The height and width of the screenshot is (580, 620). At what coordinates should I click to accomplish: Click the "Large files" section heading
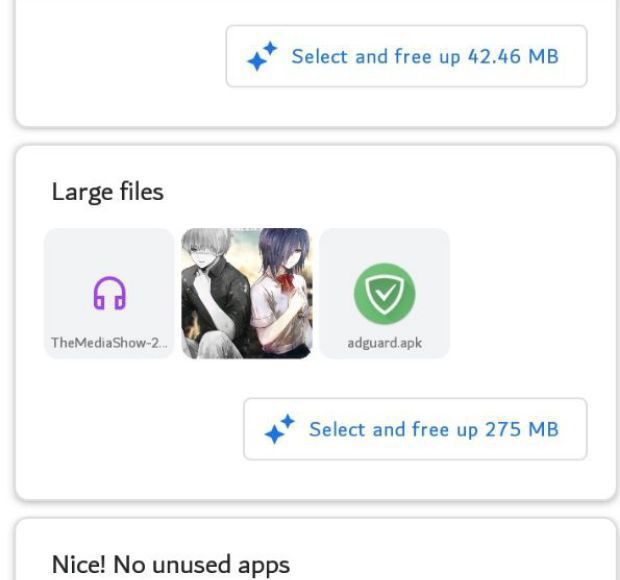(x=108, y=193)
